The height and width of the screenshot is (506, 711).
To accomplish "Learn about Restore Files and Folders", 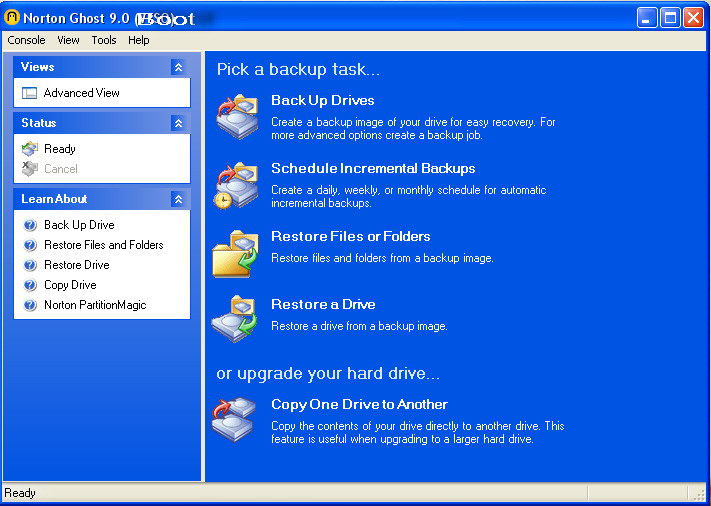I will (x=104, y=245).
